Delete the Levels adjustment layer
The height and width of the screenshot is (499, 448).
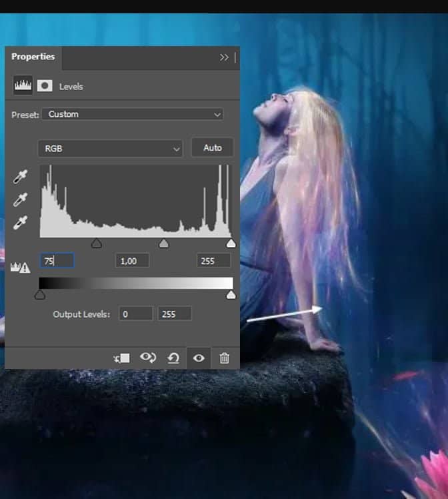[225, 358]
